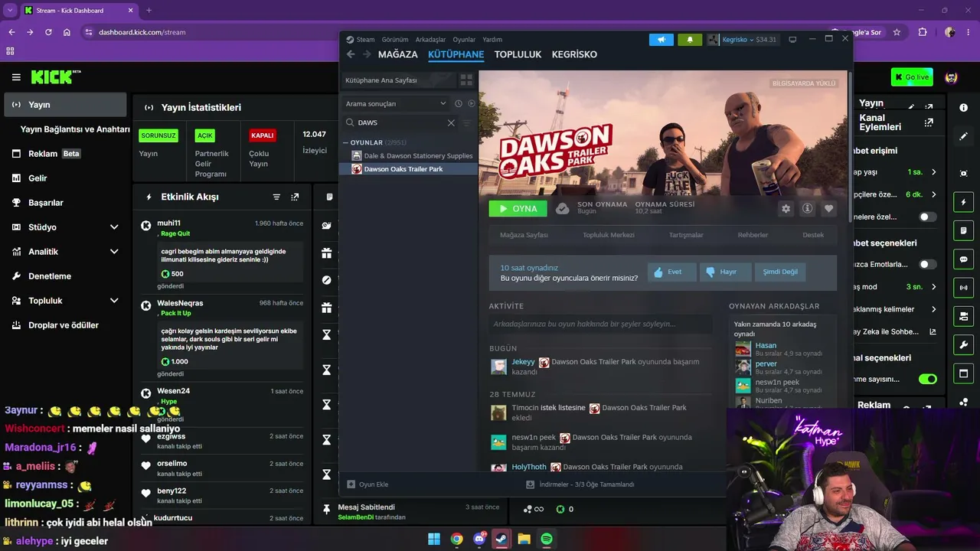Viewport: 980px width, 551px height.
Task: Open Tartışmalar tab for Dawson Oaks
Action: point(686,235)
